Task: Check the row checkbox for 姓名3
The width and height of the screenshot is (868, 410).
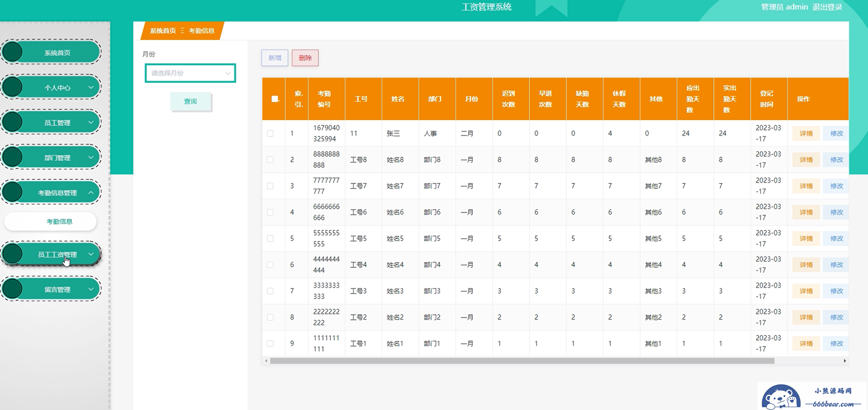Action: [x=270, y=291]
